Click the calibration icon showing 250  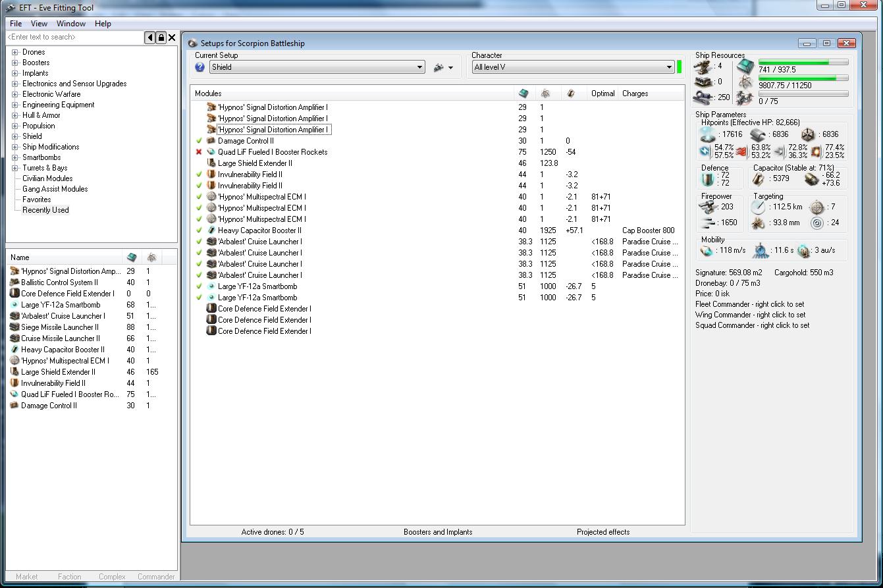[704, 97]
